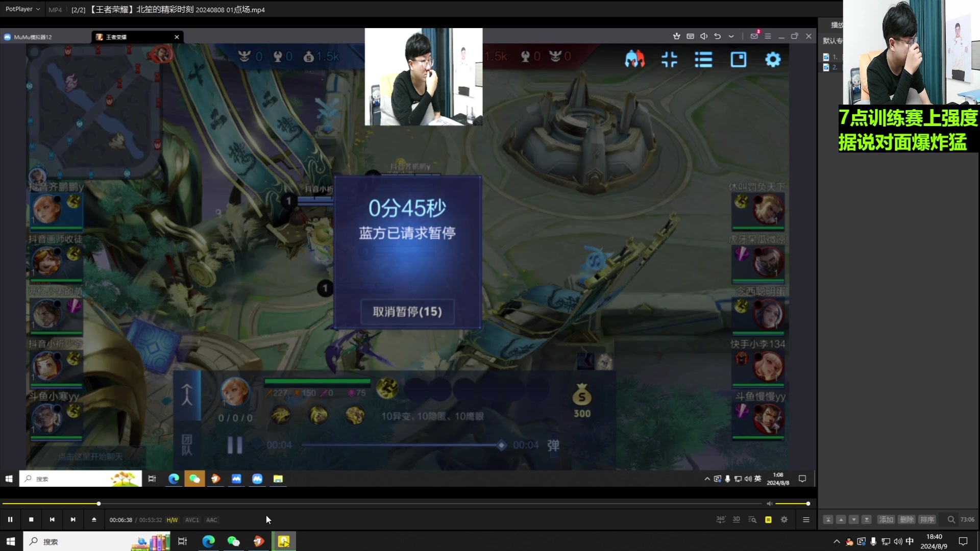This screenshot has height=551, width=980.
Task: Toggle 360° video mode
Action: [721, 519]
